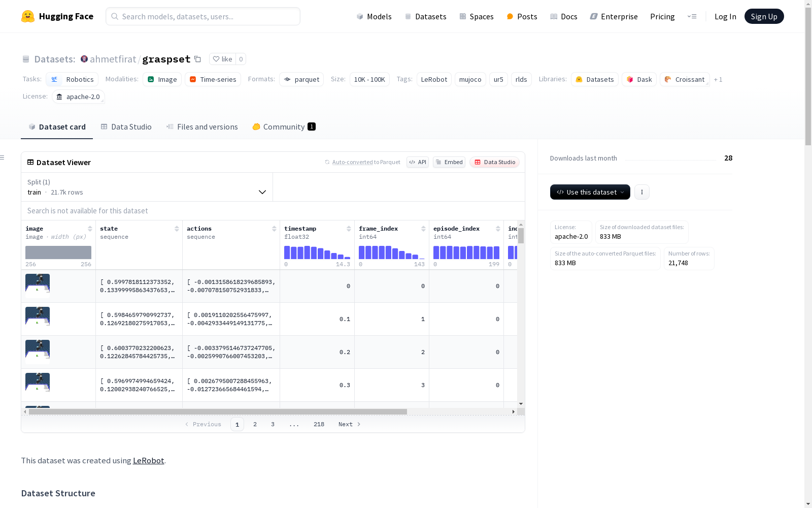Toggle the left sidebar outline icon

click(x=2, y=157)
